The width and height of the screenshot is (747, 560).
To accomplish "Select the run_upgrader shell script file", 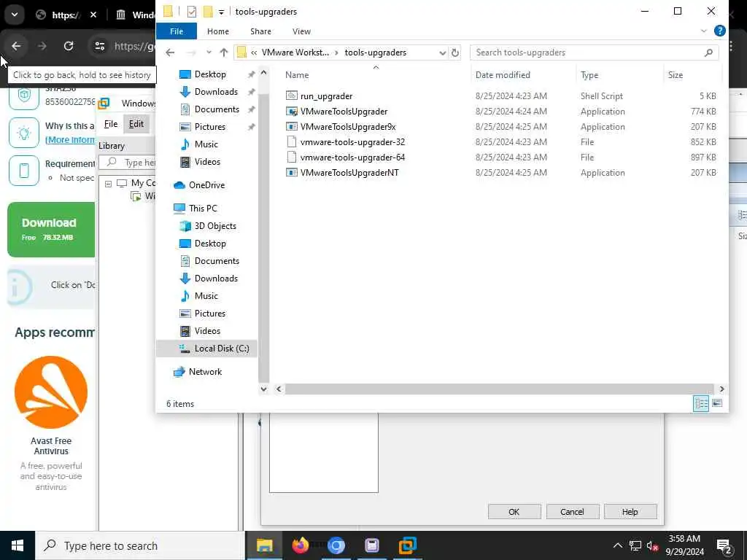I will pos(326,96).
